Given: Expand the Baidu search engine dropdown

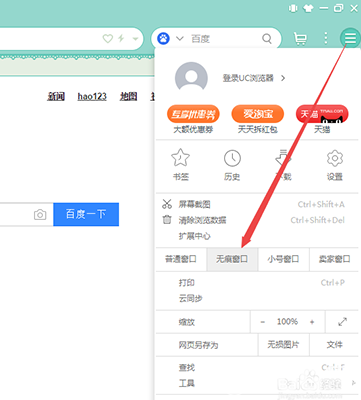Looking at the screenshot, I should [x=180, y=39].
